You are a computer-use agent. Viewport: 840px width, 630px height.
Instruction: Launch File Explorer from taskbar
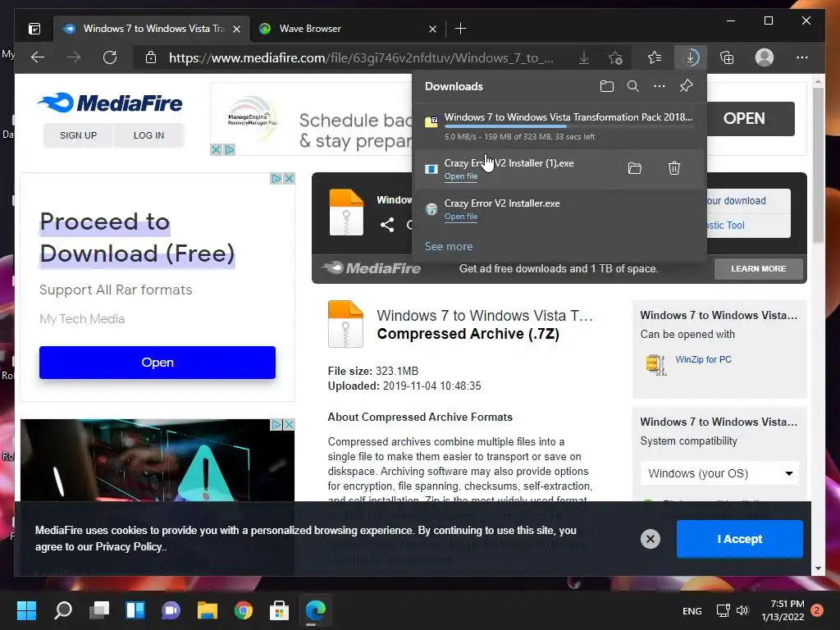click(x=208, y=610)
